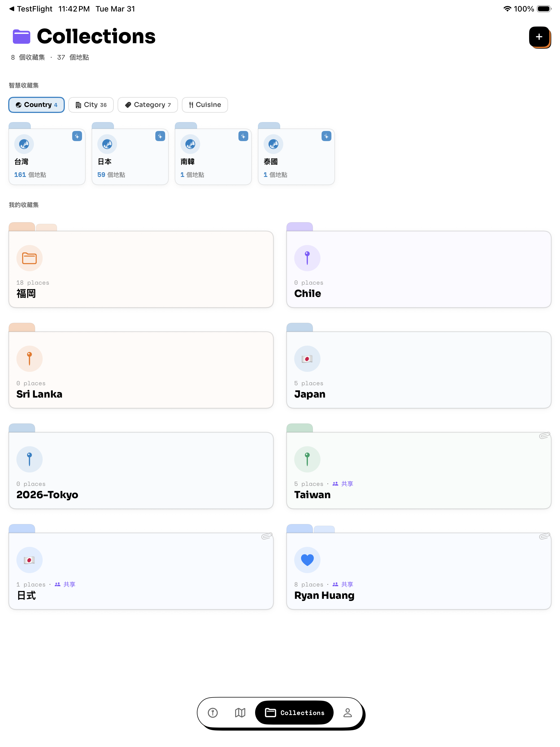Click the 18 places label on 福岡
This screenshot has height=747, width=560.
pos(33,283)
